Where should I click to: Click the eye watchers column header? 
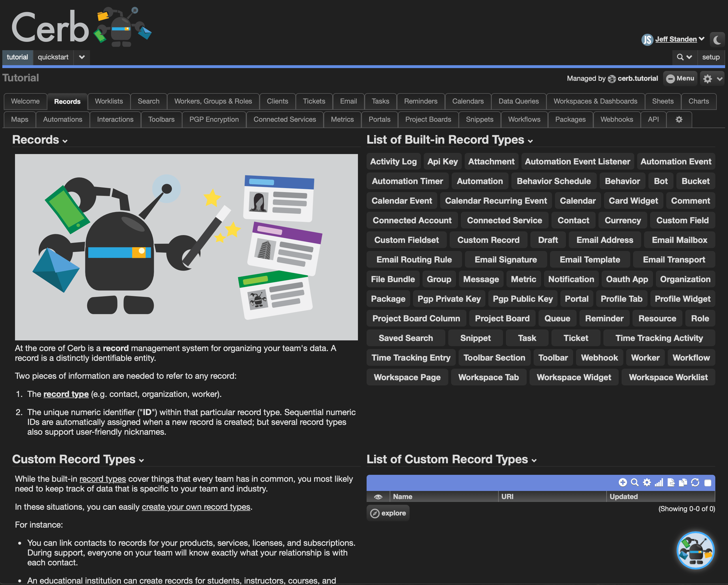[378, 496]
